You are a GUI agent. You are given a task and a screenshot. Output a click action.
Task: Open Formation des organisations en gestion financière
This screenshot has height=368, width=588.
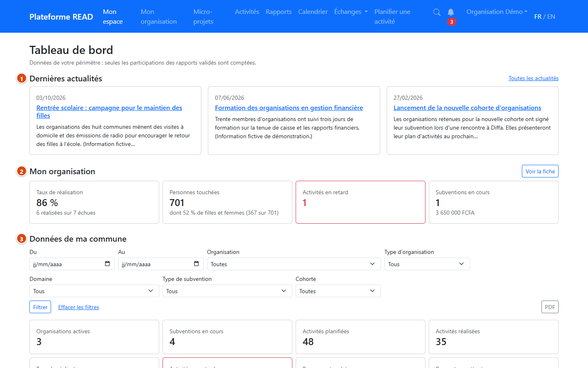click(x=289, y=108)
